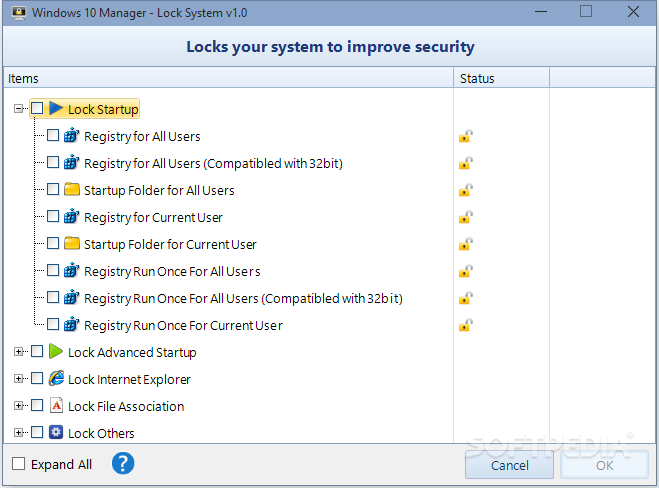Click padlock status of Run Once For All Users (Compatibled with 32bit)

[466, 298]
